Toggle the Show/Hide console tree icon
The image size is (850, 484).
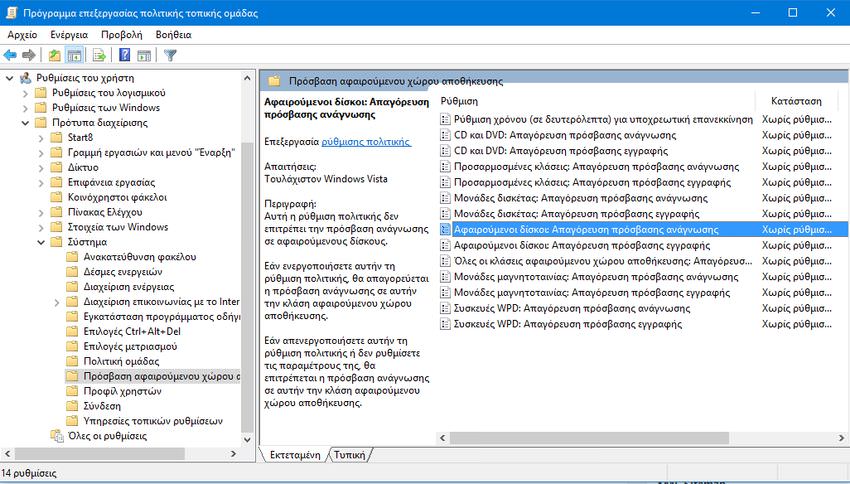click(74, 55)
